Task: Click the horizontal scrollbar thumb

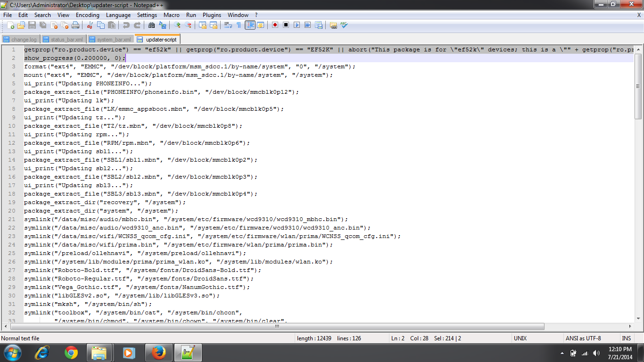Action: coord(278,326)
